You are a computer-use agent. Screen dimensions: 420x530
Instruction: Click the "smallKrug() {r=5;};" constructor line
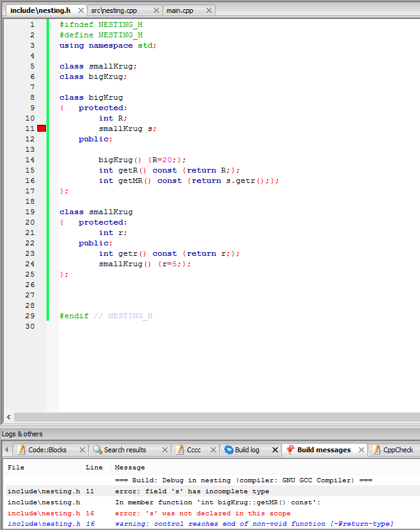click(144, 264)
